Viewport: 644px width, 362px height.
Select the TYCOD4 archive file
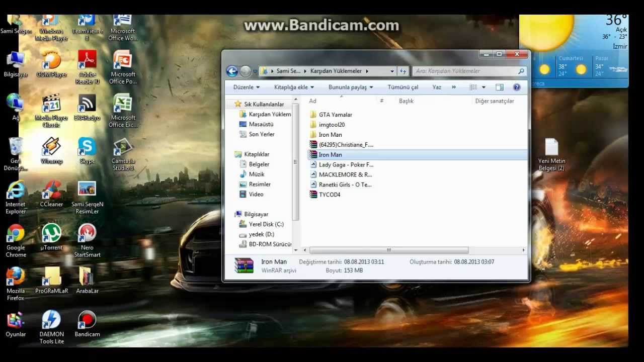coord(330,195)
